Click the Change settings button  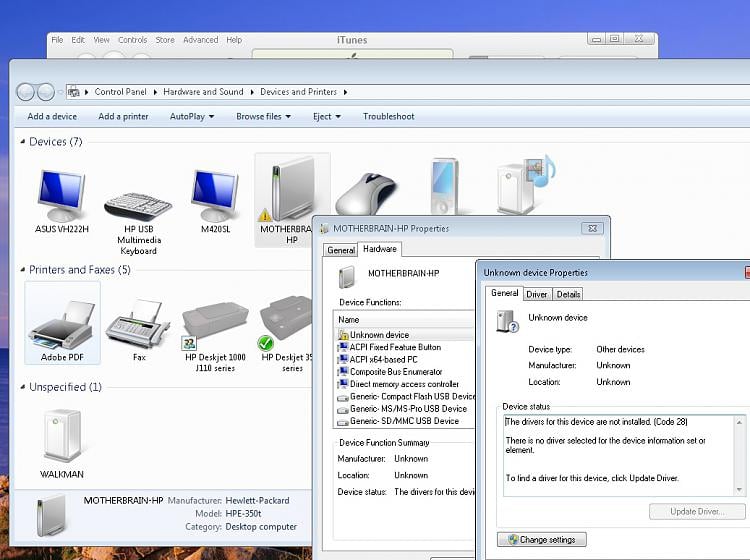[x=541, y=539]
